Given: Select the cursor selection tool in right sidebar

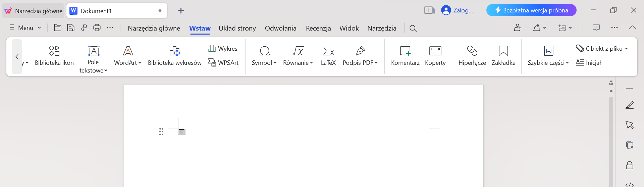Looking at the screenshot, I should tap(630, 125).
